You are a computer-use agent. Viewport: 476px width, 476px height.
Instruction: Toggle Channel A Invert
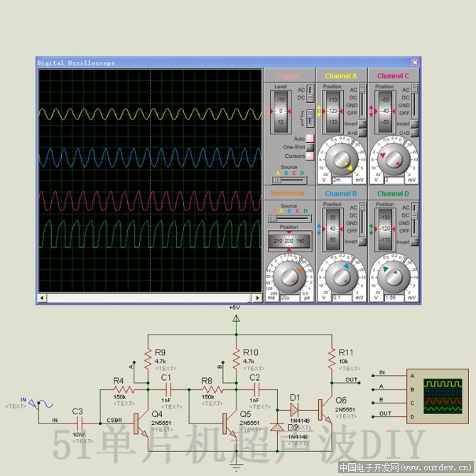pos(362,124)
